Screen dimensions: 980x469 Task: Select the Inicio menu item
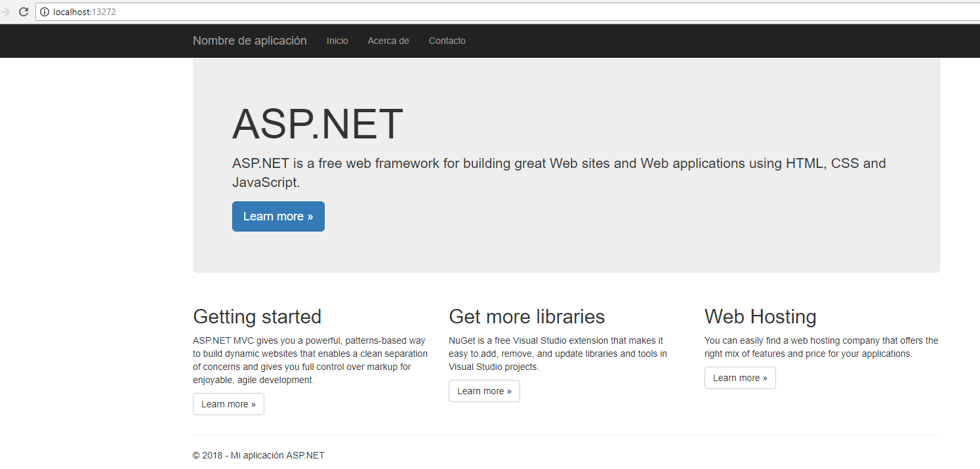pyautogui.click(x=337, y=40)
